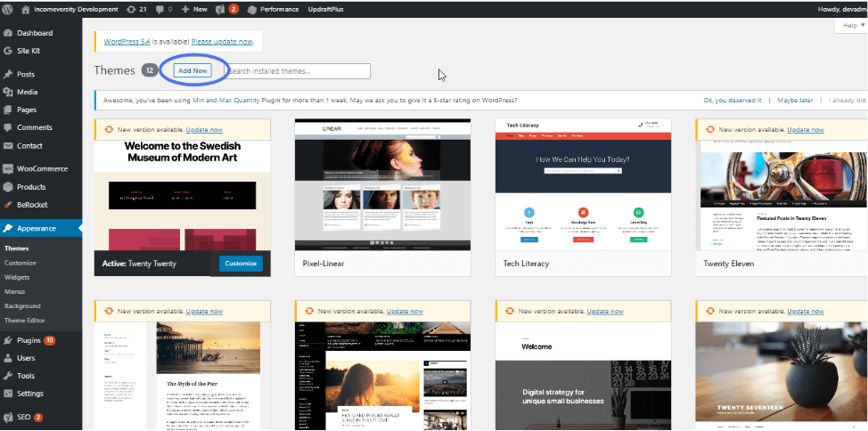The height and width of the screenshot is (431, 868).
Task: Click Update now on Twenty Twenty theme
Action: click(204, 129)
